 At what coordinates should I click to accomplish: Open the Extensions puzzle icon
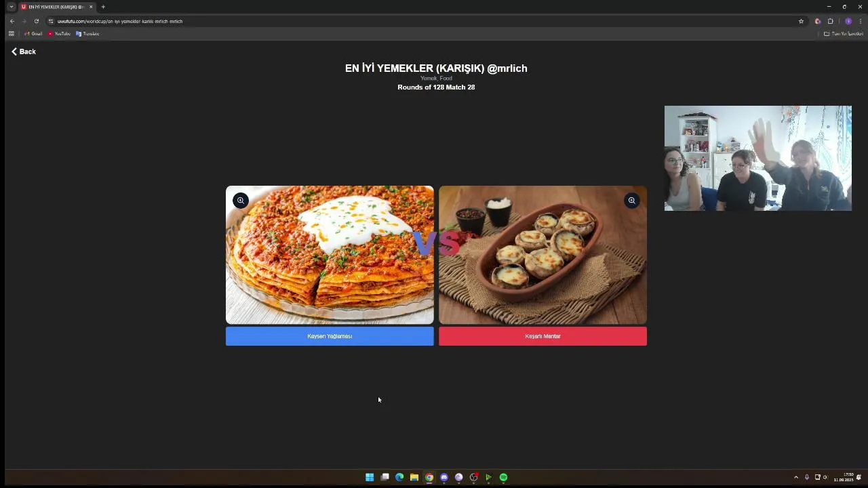(830, 21)
